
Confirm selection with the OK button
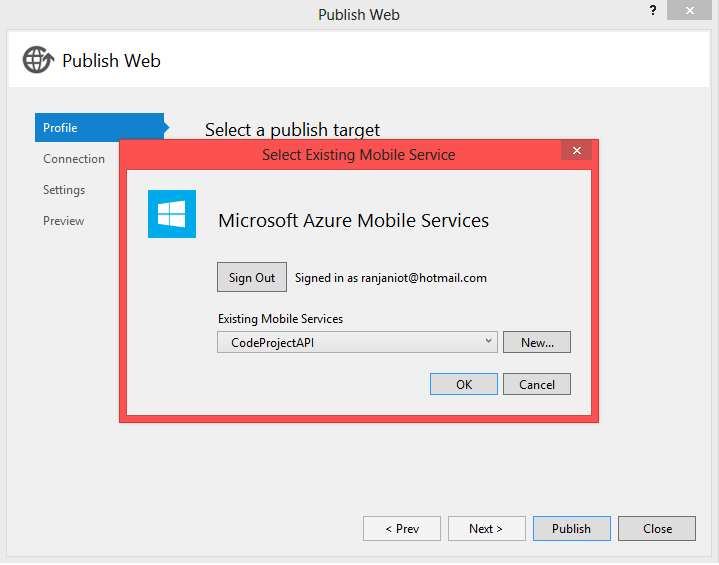pos(464,384)
